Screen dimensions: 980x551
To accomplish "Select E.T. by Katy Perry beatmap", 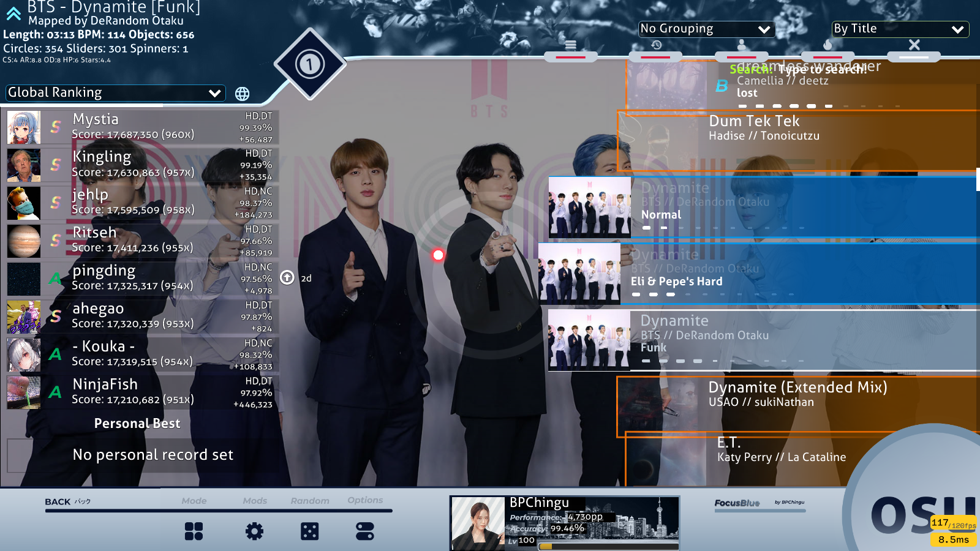I will pos(802,459).
